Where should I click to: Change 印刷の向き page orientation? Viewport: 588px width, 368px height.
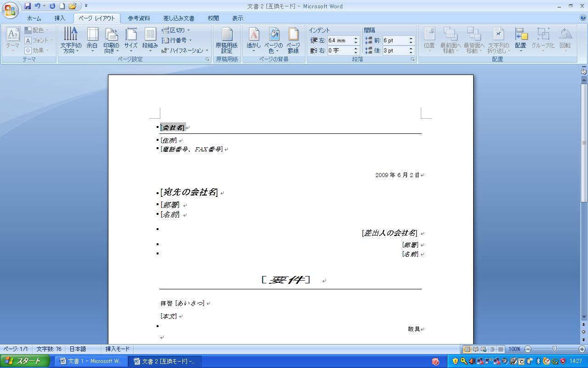tap(111, 40)
